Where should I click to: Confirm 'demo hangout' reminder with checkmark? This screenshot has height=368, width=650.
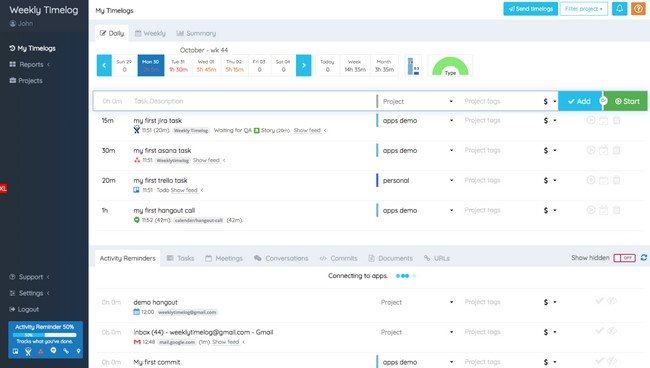(x=599, y=301)
